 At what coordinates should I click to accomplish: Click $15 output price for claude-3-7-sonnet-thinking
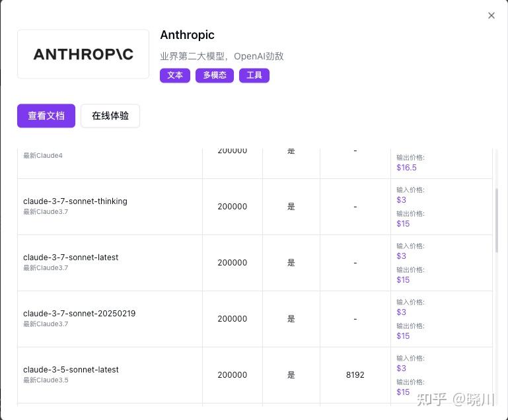(403, 223)
